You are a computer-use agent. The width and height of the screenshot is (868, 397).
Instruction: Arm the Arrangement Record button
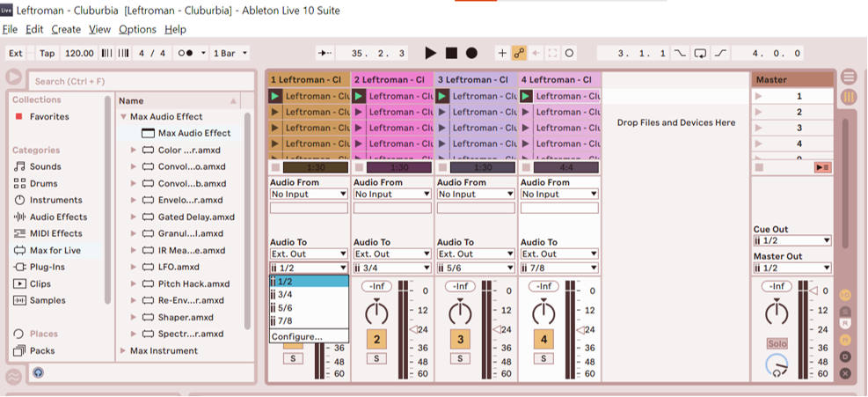click(x=471, y=53)
